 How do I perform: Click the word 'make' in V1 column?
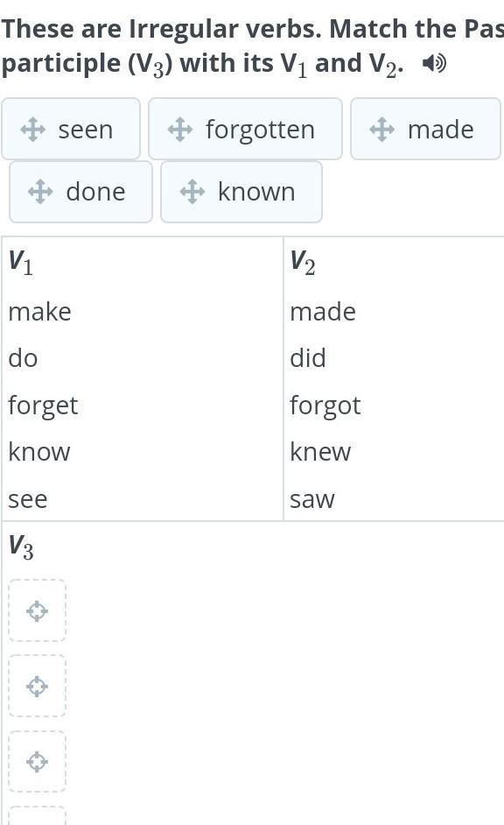point(40,312)
